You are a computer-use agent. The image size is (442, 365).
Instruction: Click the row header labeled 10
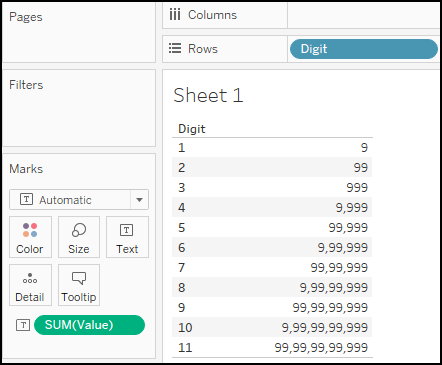(x=185, y=328)
